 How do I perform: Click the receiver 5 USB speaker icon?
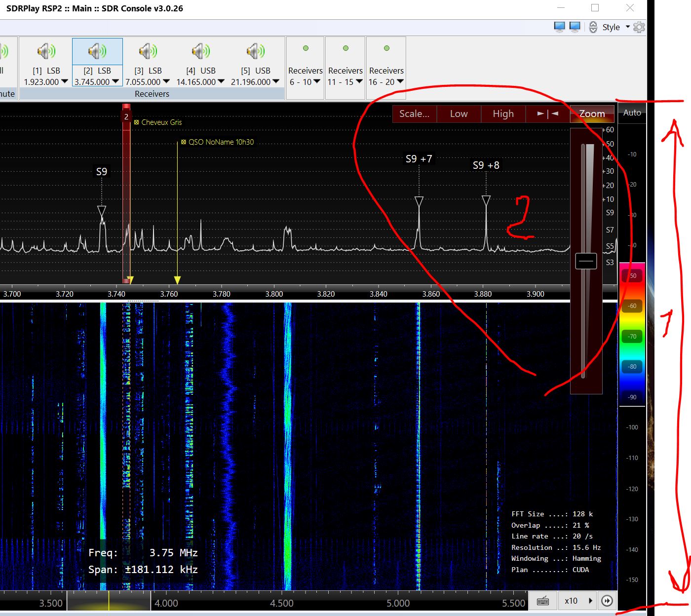(x=256, y=51)
